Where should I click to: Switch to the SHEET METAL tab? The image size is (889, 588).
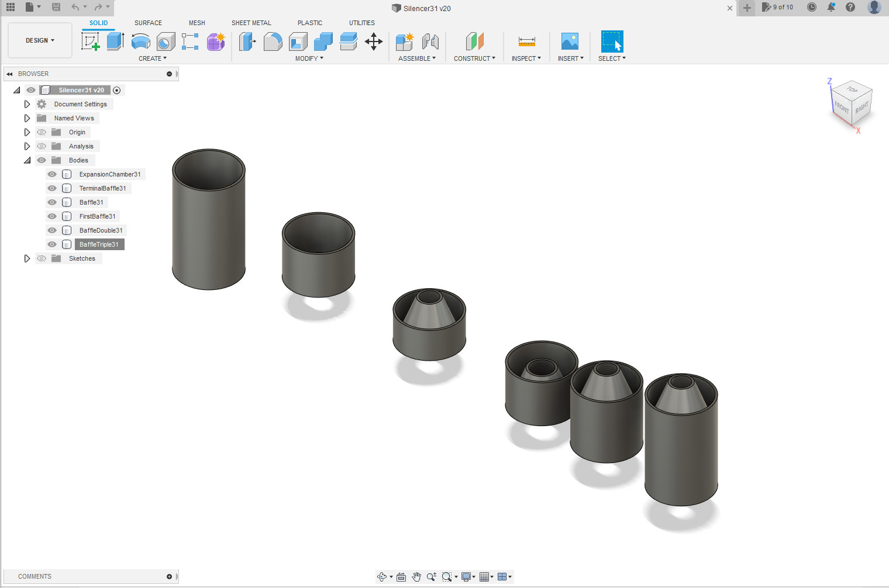(251, 23)
